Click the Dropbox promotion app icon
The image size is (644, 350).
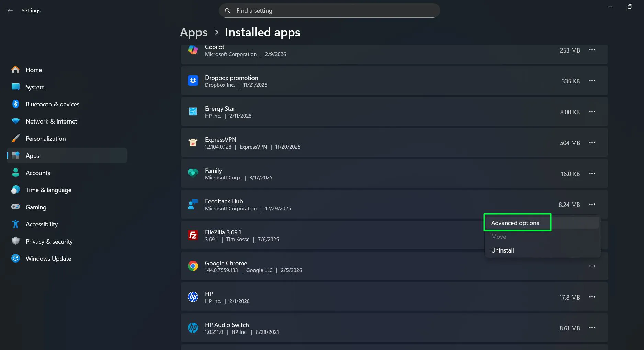(x=193, y=81)
